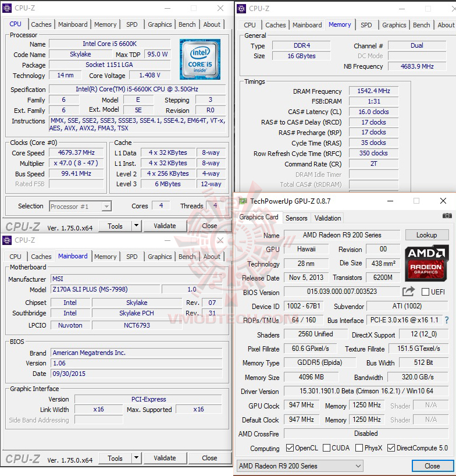This screenshot has height=476, width=456.
Task: Open About tab in top-left CPU-Z window
Action: pos(212,24)
